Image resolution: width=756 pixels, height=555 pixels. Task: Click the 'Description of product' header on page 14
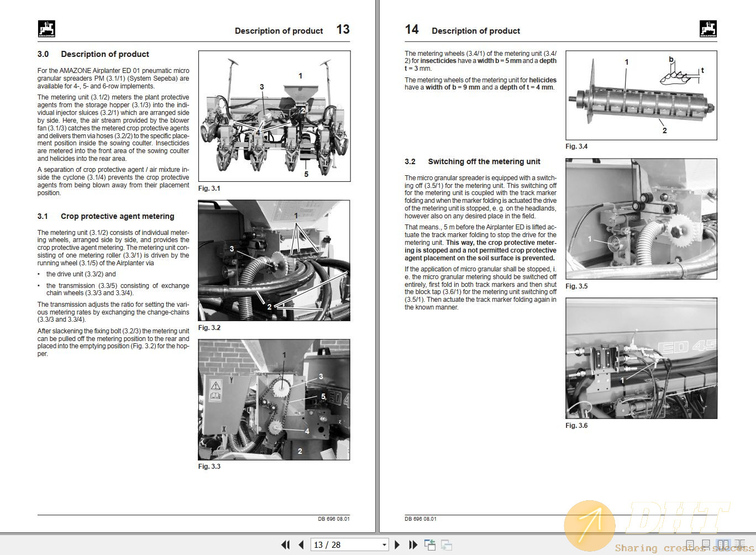pos(476,31)
